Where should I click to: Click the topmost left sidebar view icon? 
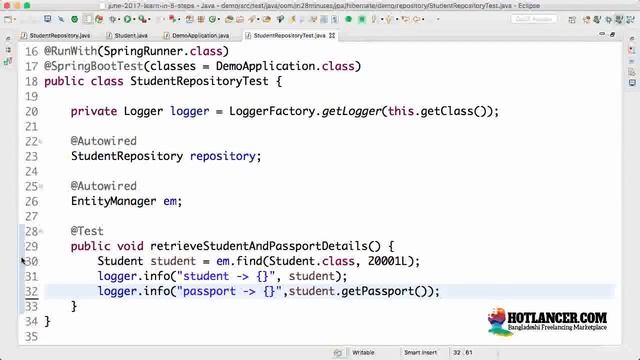click(8, 39)
